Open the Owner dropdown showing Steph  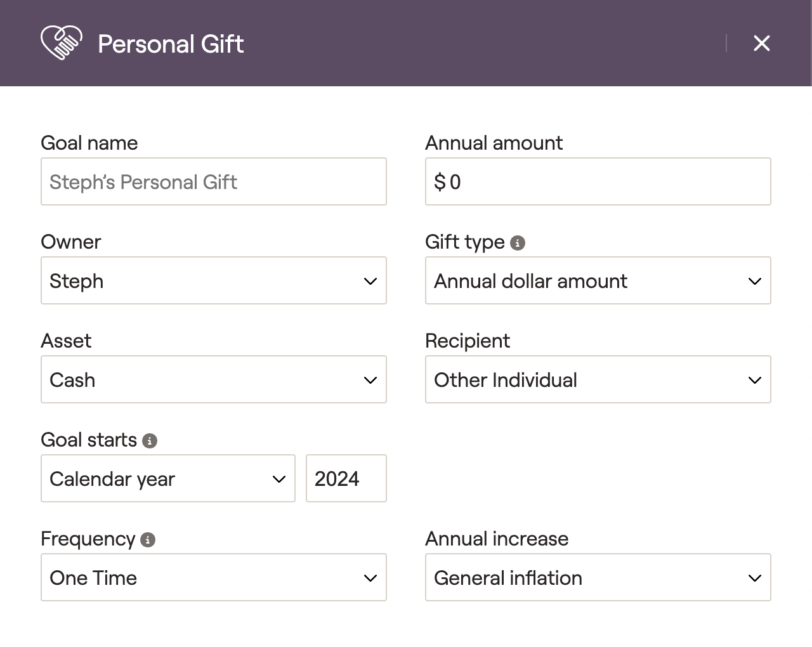click(213, 280)
